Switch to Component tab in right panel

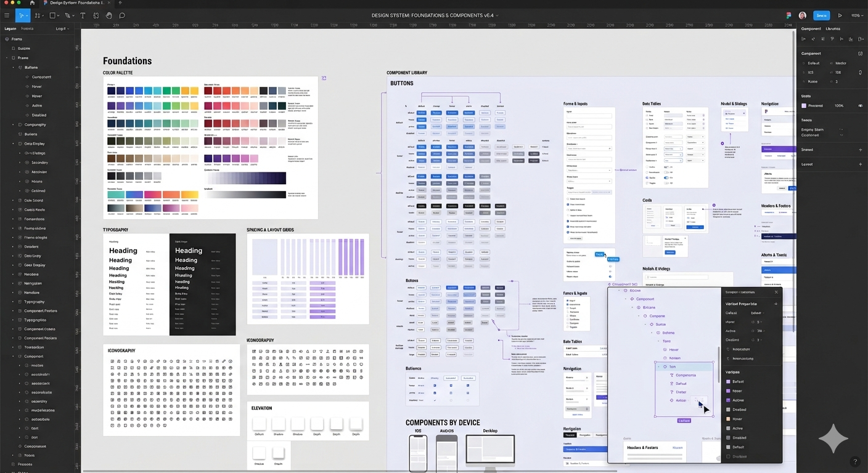coord(811,28)
